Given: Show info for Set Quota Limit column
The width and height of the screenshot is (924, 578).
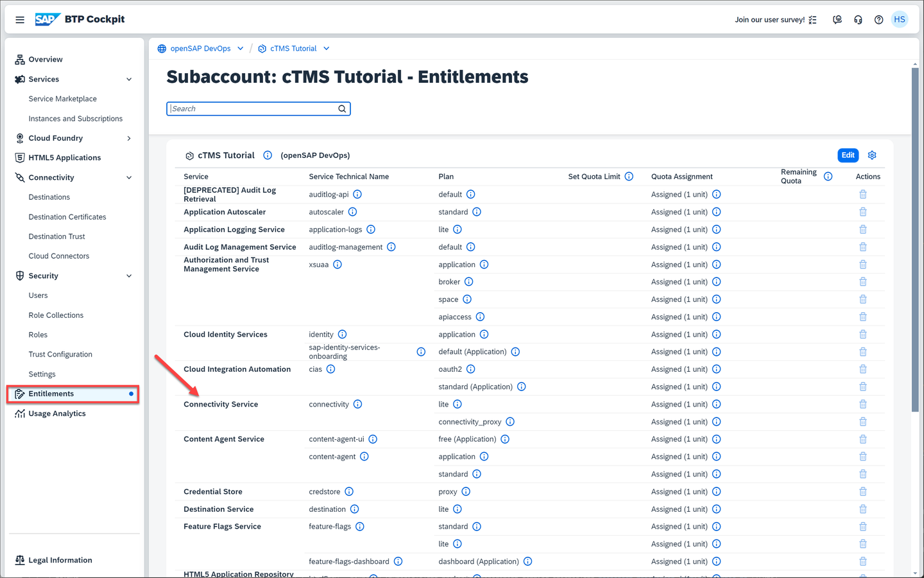Looking at the screenshot, I should tap(629, 177).
